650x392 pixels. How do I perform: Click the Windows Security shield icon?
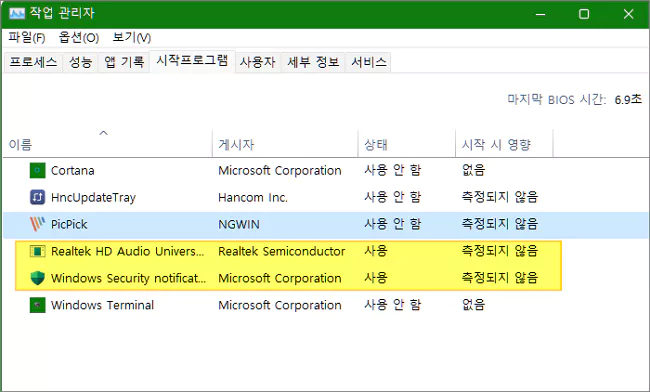[37, 278]
